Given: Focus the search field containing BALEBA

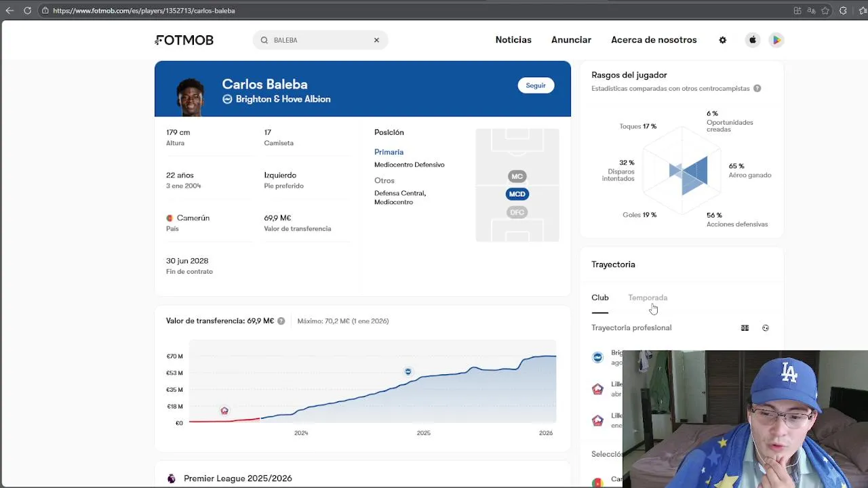Looking at the screenshot, I should (x=320, y=40).
